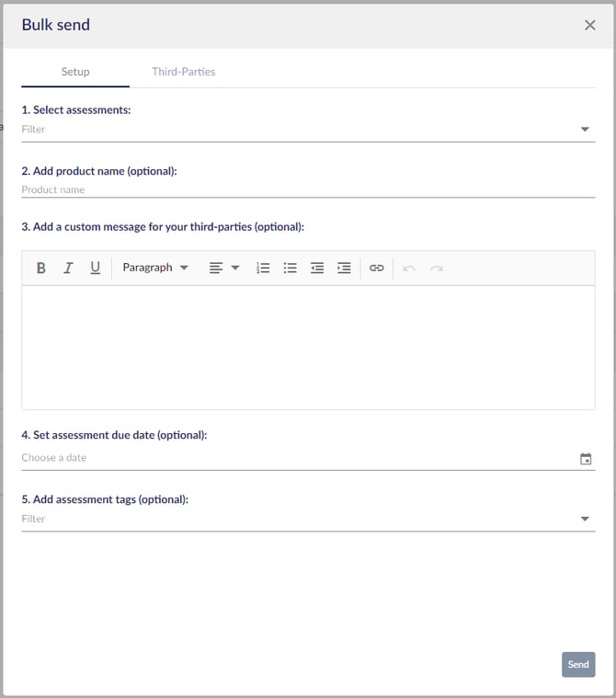
Task: Expand the assessment tags filter dropdown
Action: pos(585,520)
